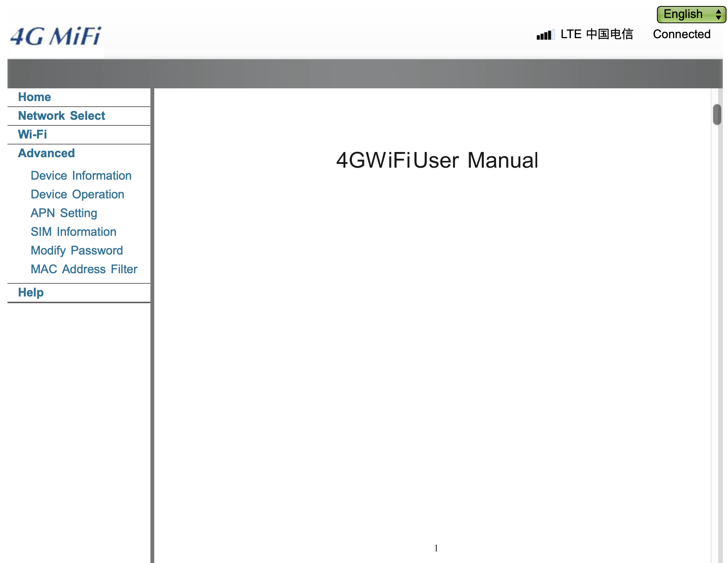Click the signal strength bars icon
The width and height of the screenshot is (728, 563).
click(x=545, y=35)
